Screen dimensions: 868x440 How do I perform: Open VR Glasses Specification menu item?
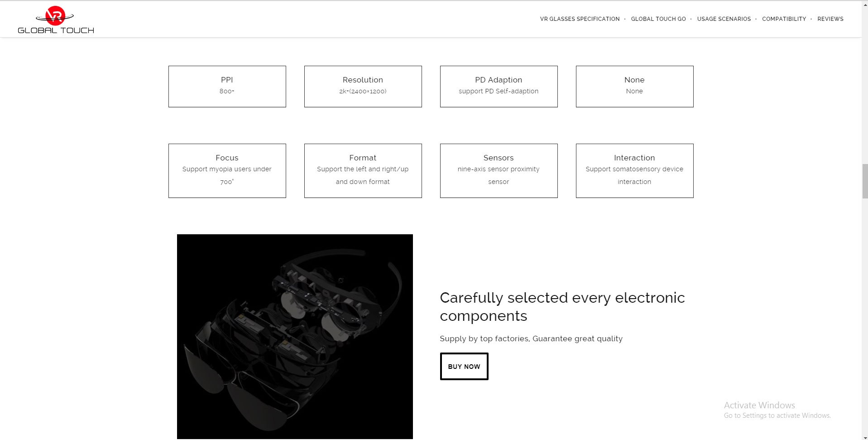[x=580, y=19]
